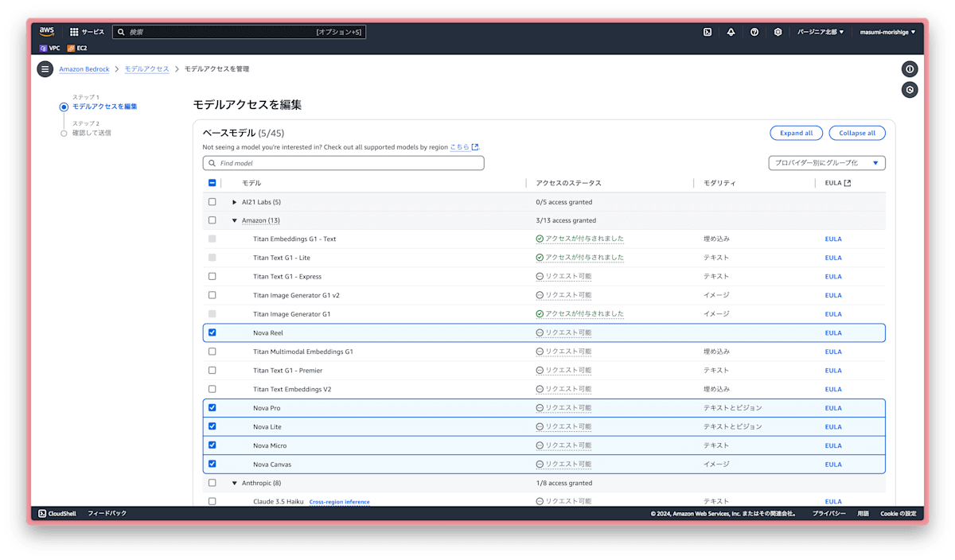Image resolution: width=955 pixels, height=560 pixels.
Task: Focus the Find model search field
Action: [343, 163]
